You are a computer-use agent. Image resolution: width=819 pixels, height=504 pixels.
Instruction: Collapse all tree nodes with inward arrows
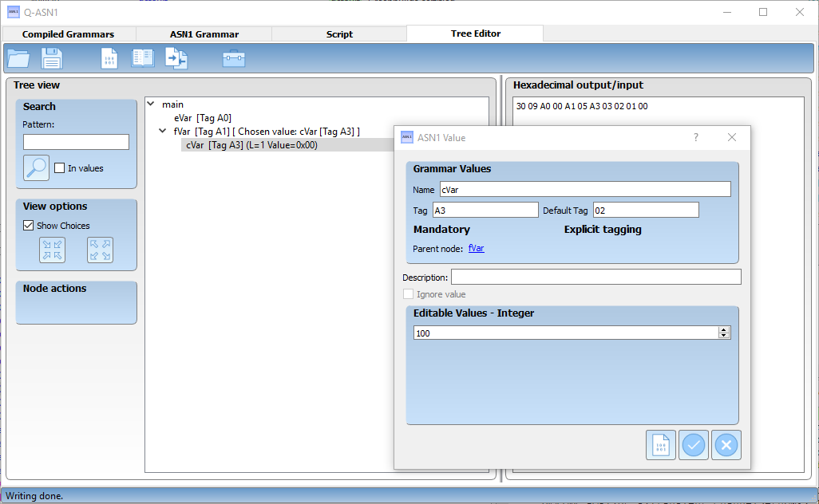(53, 250)
